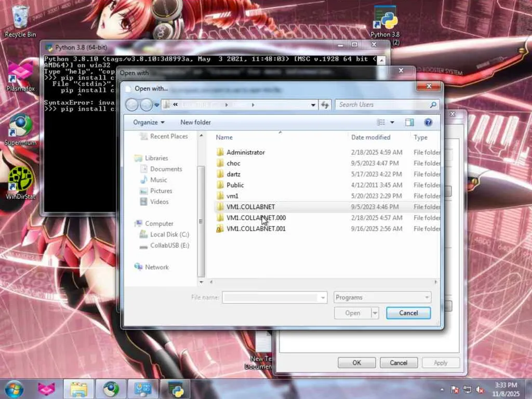The image size is (532, 399).
Task: Open the Supermium taskbar button
Action: (x=111, y=389)
